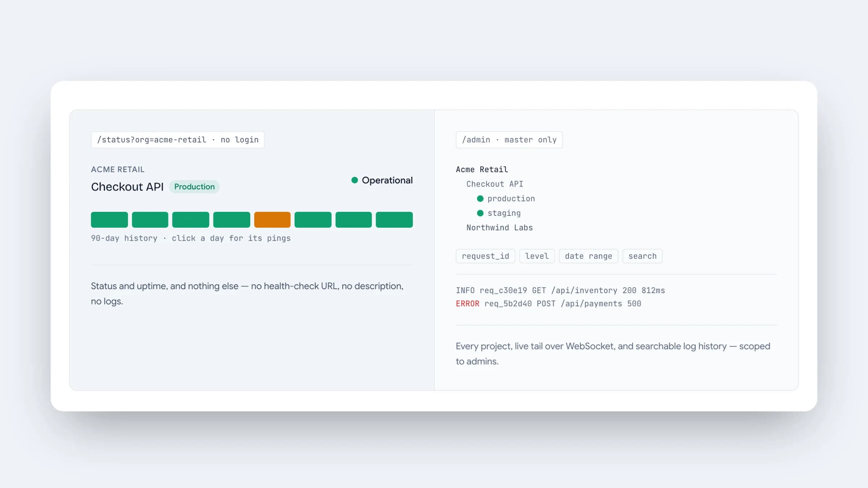The image size is (868, 488).
Task: Click the green bar just before the orange one
Action: coord(231,220)
